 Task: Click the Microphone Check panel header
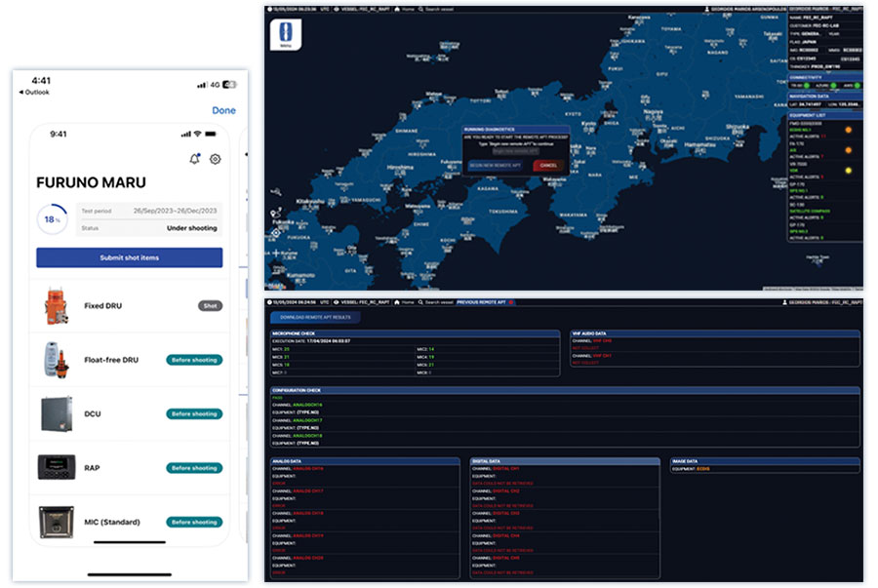click(415, 333)
